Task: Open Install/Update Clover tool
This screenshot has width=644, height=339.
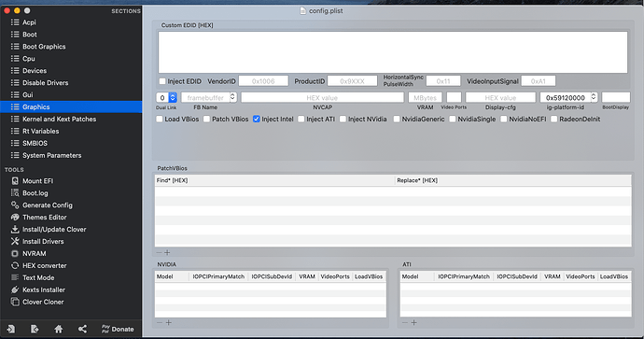Action: click(x=54, y=230)
